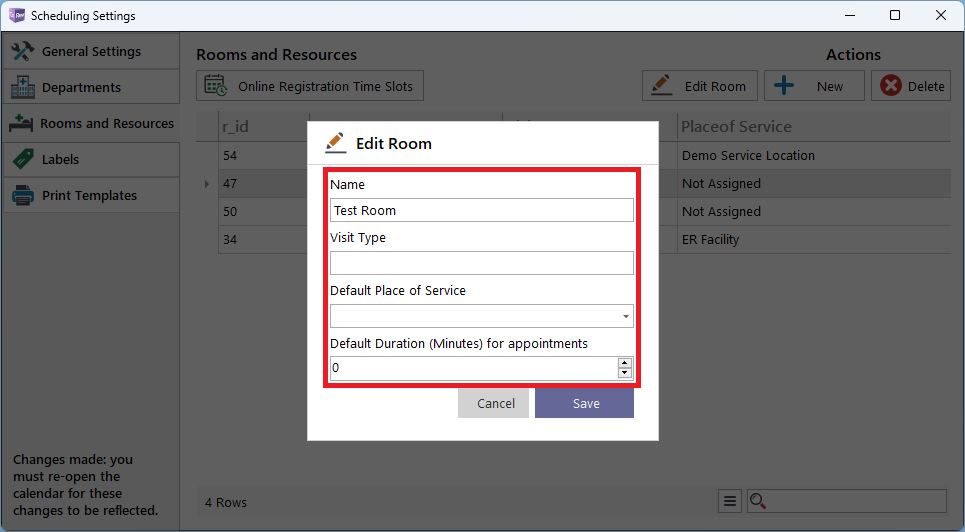Click the empty Visit Type field
The width and height of the screenshot is (965, 532).
[482, 263]
